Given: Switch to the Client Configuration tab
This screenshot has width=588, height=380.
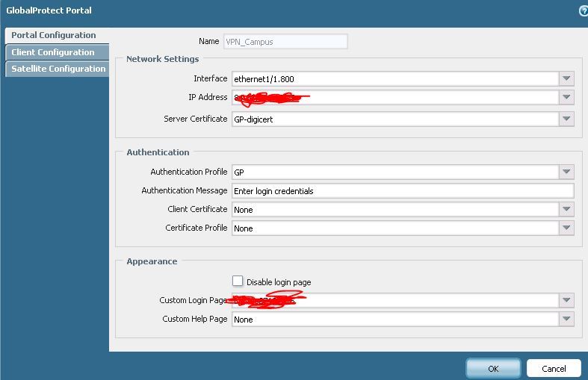Looking at the screenshot, I should (53, 52).
